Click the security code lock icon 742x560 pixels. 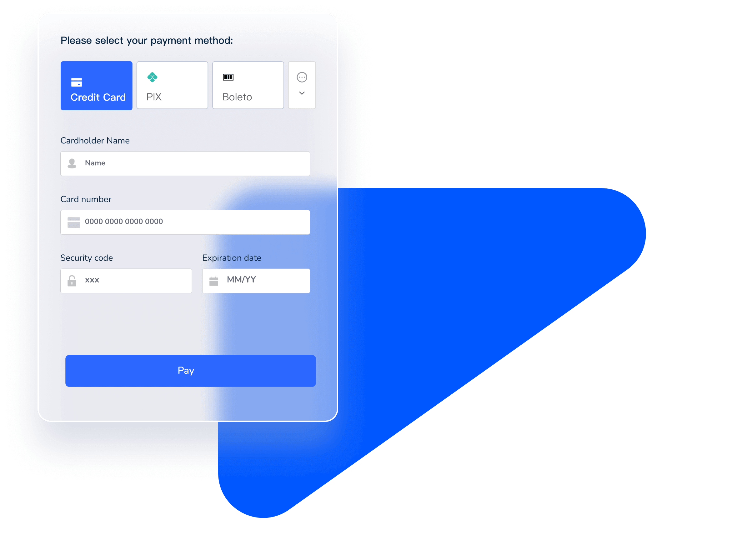click(72, 279)
